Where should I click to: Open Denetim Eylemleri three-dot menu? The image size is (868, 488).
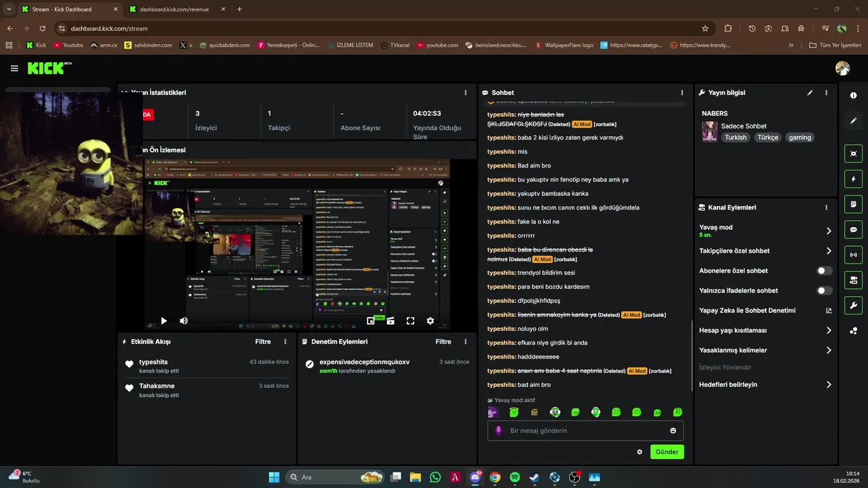coord(465,342)
